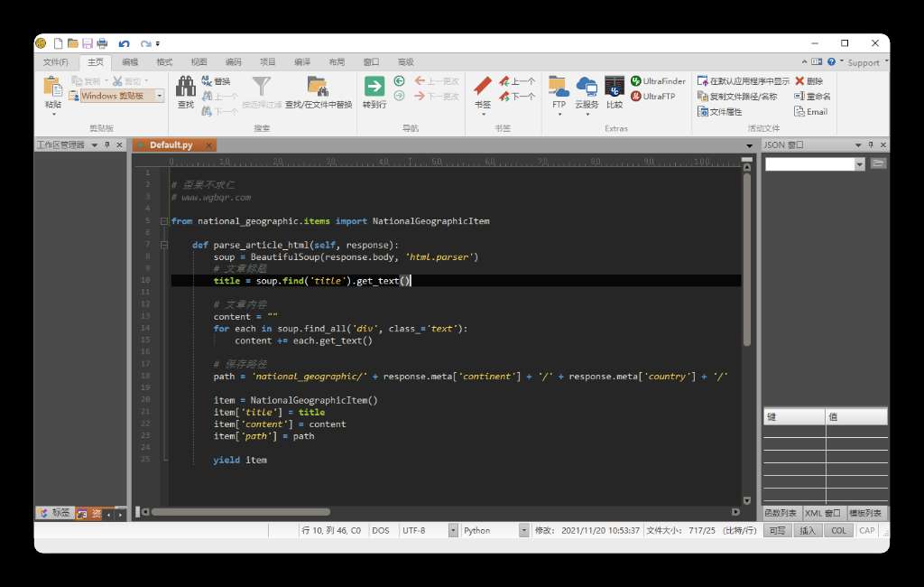
Task: Open the UTF-8 encoding dropdown
Action: point(453,530)
